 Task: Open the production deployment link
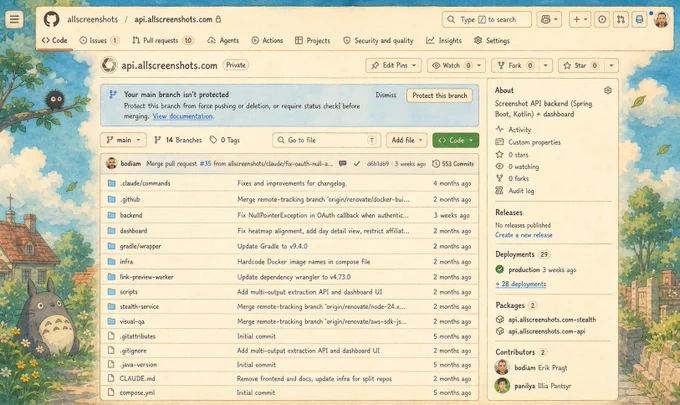coord(524,270)
